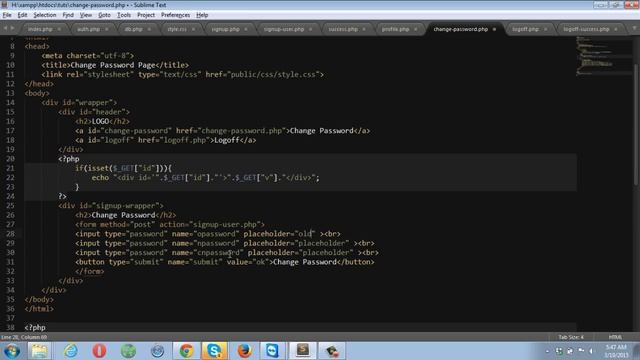Close the index.php tab

(59, 29)
